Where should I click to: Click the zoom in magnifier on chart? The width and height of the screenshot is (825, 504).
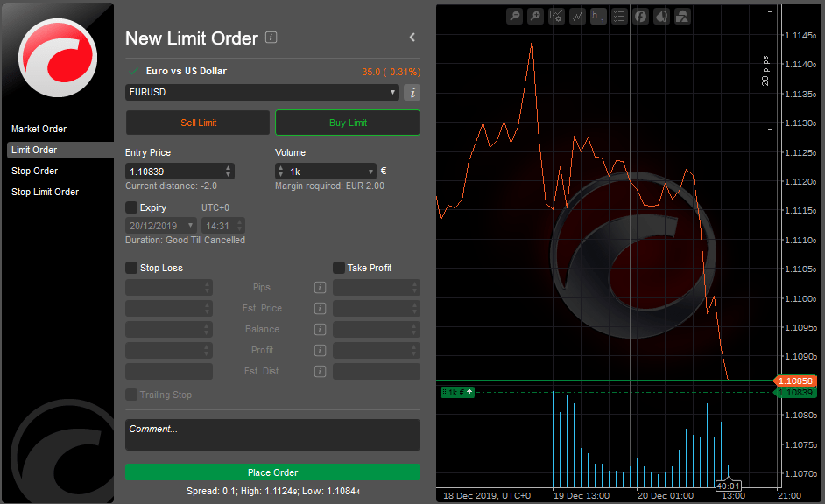click(534, 16)
